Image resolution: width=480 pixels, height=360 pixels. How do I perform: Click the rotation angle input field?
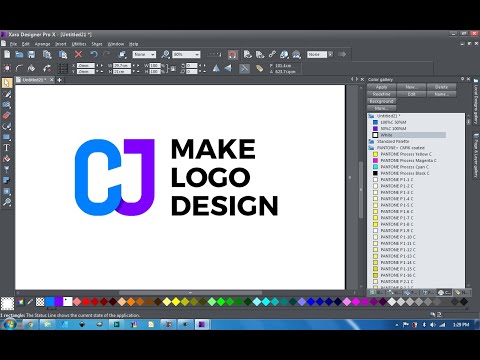pyautogui.click(x=192, y=66)
